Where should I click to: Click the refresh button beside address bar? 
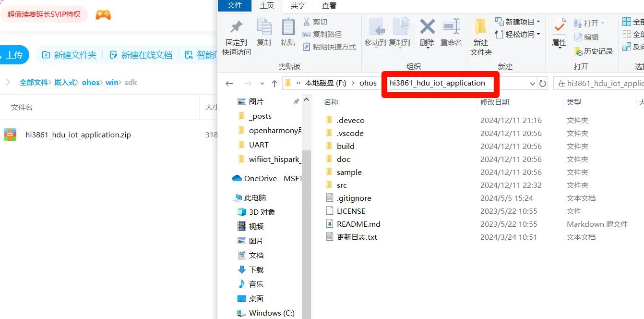tap(543, 83)
